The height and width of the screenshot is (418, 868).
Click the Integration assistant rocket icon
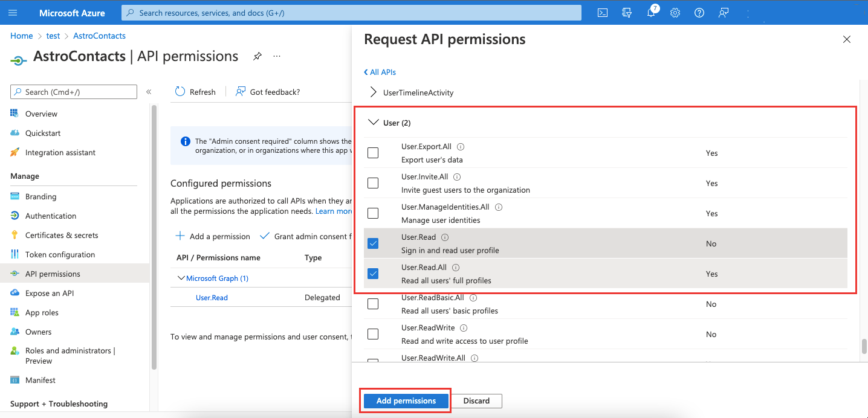tap(15, 152)
